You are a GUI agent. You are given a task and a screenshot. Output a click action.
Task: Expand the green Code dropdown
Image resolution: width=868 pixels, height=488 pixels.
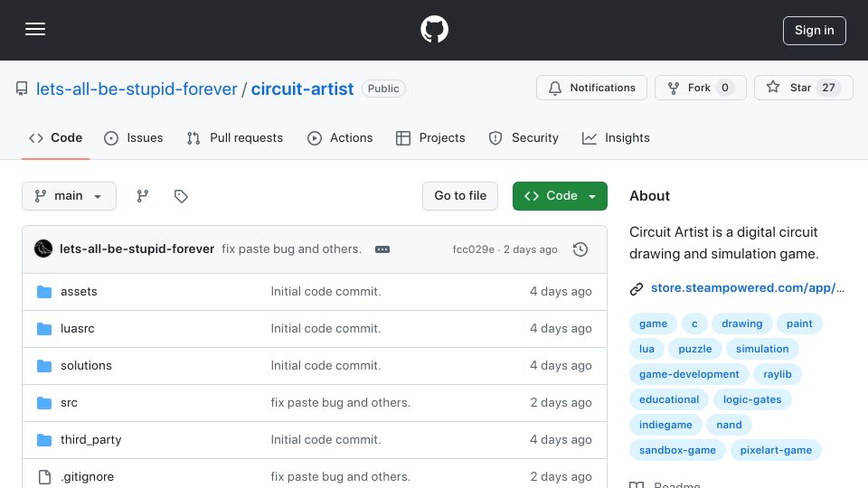point(560,196)
